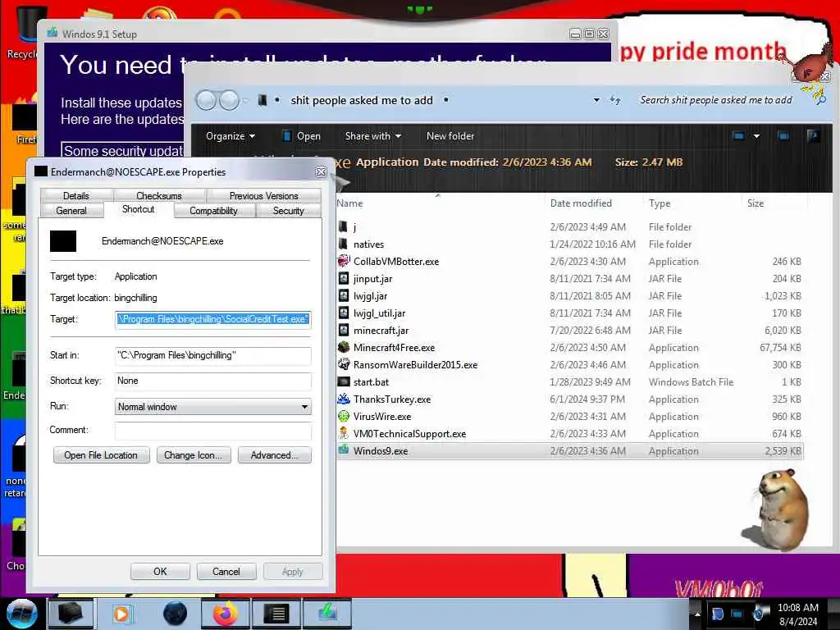Click the VirusWire.exe icon
Image resolution: width=840 pixels, height=630 pixels.
[344, 416]
